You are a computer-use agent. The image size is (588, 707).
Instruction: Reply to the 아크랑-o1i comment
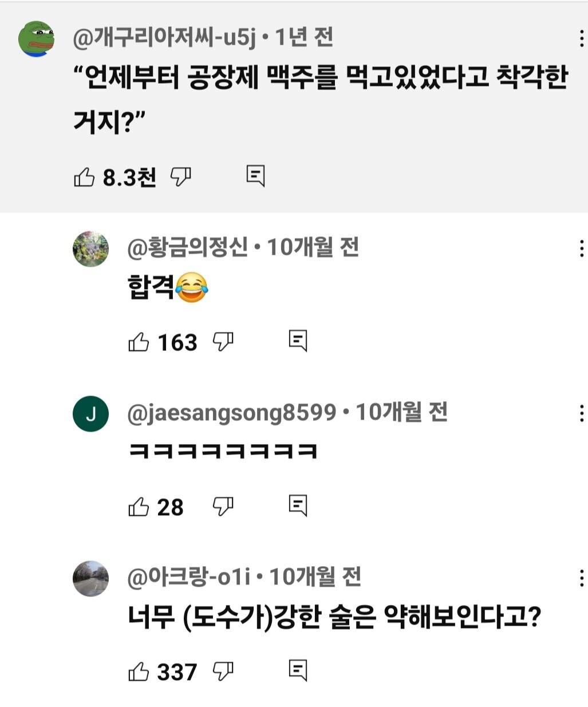(298, 670)
